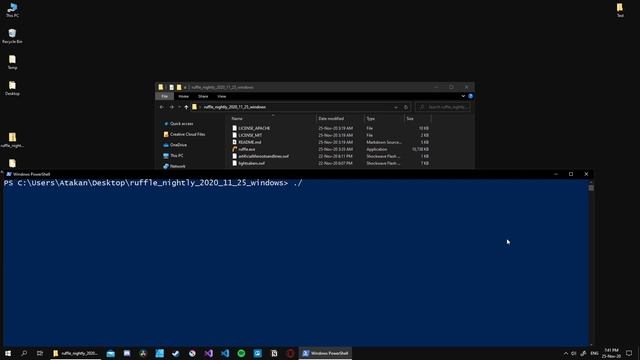This screenshot has height=360, width=640.
Task: Open the Windows Start menu
Action: (x=8, y=353)
